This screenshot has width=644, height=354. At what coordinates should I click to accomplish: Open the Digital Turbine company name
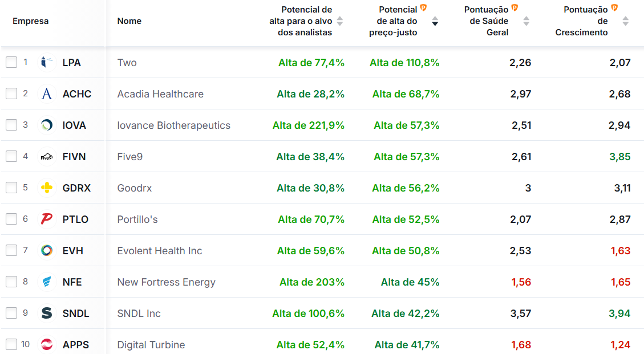click(151, 345)
